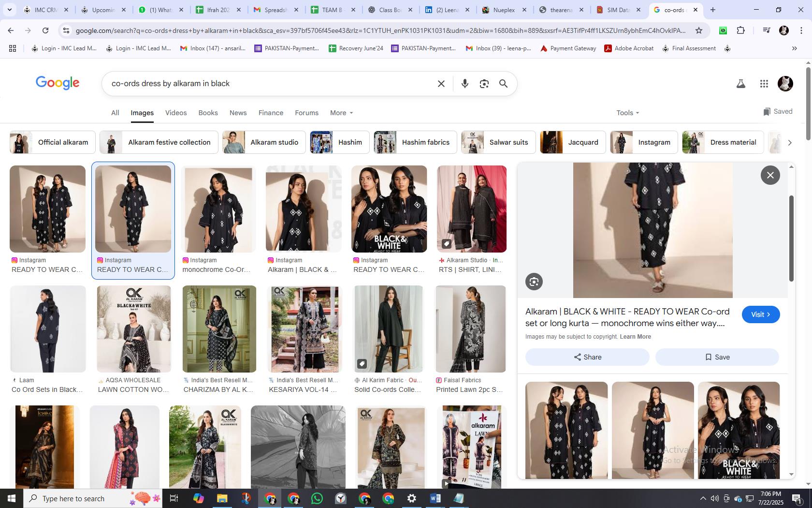
Task: Reload the page
Action: (x=45, y=30)
